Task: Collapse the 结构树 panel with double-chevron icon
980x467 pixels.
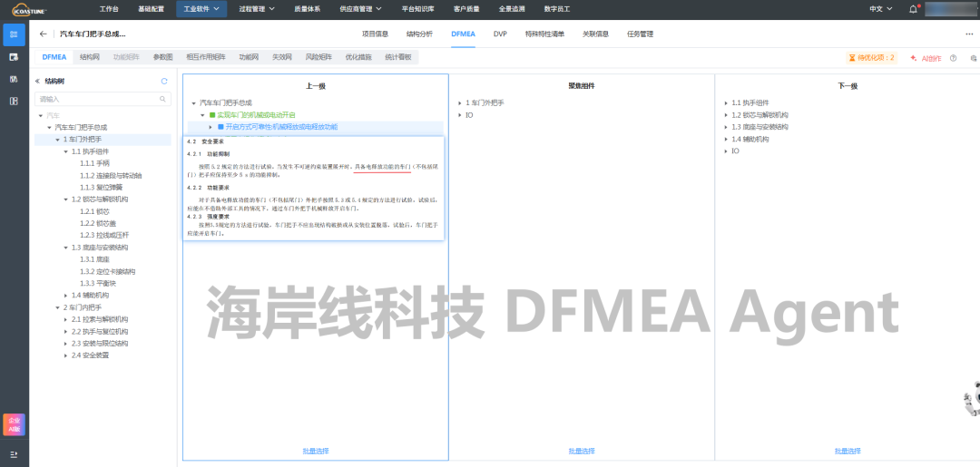Action: point(37,81)
